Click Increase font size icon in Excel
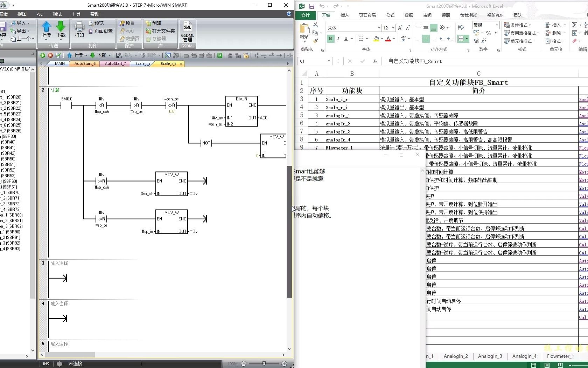This screenshot has width=588, height=368. 400,28
